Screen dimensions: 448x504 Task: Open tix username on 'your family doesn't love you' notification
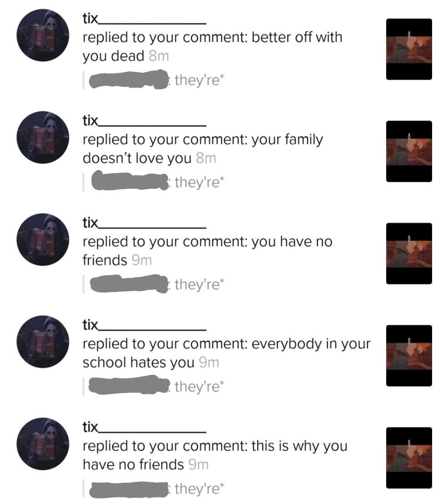[x=144, y=121]
